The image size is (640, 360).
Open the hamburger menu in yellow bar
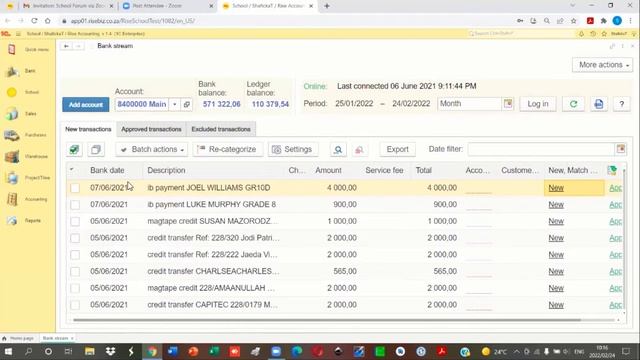18,34
